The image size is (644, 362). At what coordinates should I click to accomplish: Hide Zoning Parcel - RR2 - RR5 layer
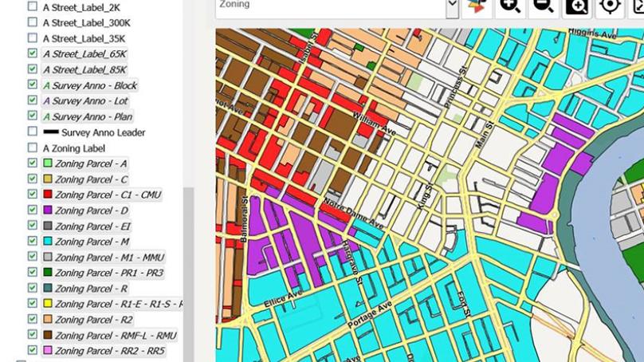click(33, 350)
